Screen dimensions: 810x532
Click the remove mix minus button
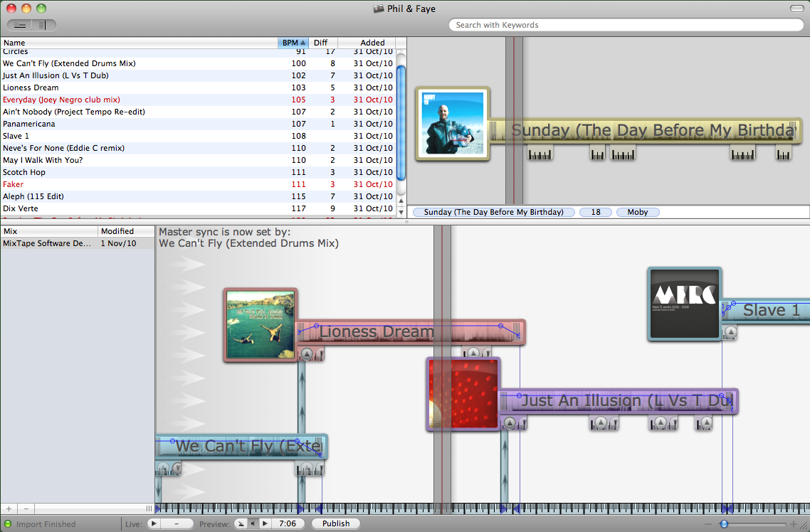click(x=26, y=509)
